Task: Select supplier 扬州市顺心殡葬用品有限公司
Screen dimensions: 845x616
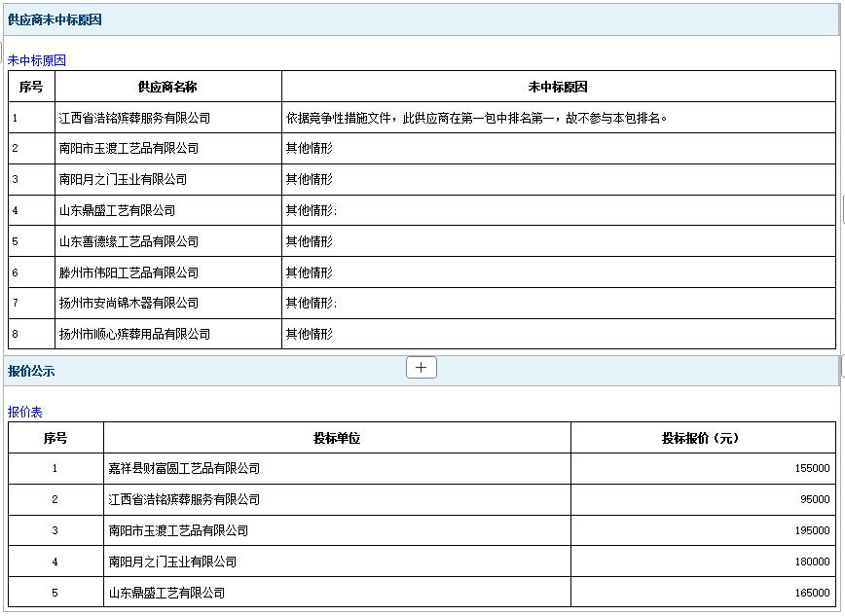Action: [134, 334]
